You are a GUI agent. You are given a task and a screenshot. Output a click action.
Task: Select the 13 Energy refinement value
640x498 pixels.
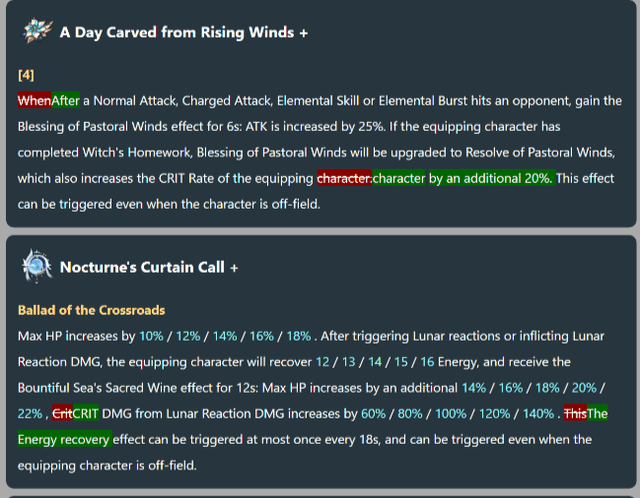coord(350,361)
